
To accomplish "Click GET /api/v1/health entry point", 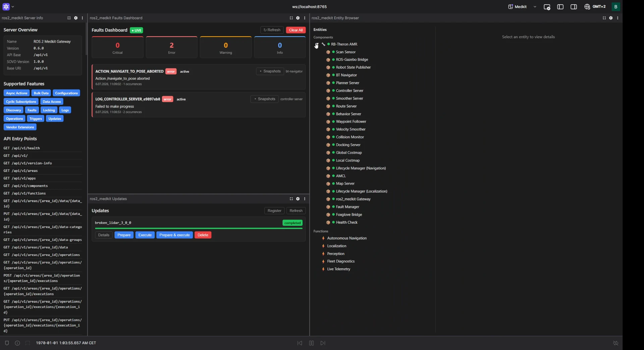I will pyautogui.click(x=21, y=148).
